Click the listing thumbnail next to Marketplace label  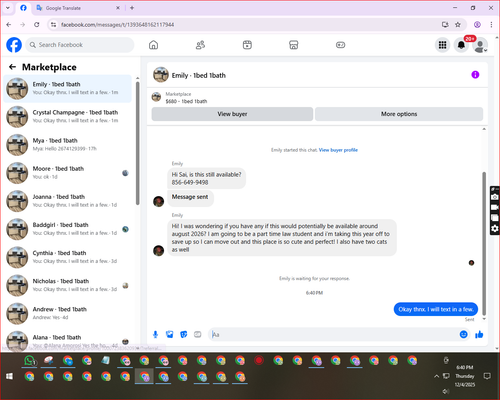point(156,97)
